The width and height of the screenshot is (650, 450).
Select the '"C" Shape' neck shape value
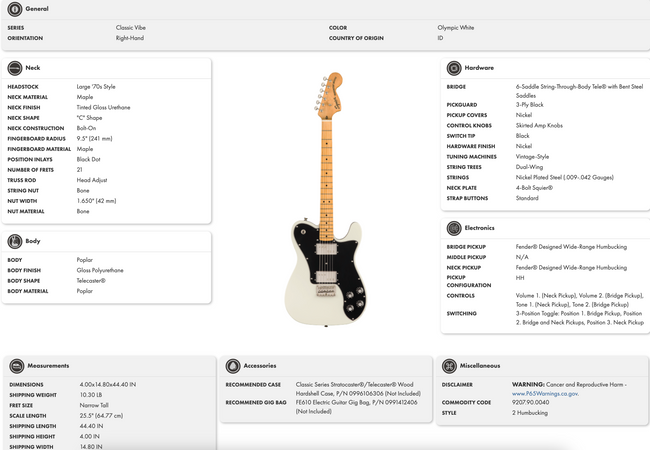(89, 118)
